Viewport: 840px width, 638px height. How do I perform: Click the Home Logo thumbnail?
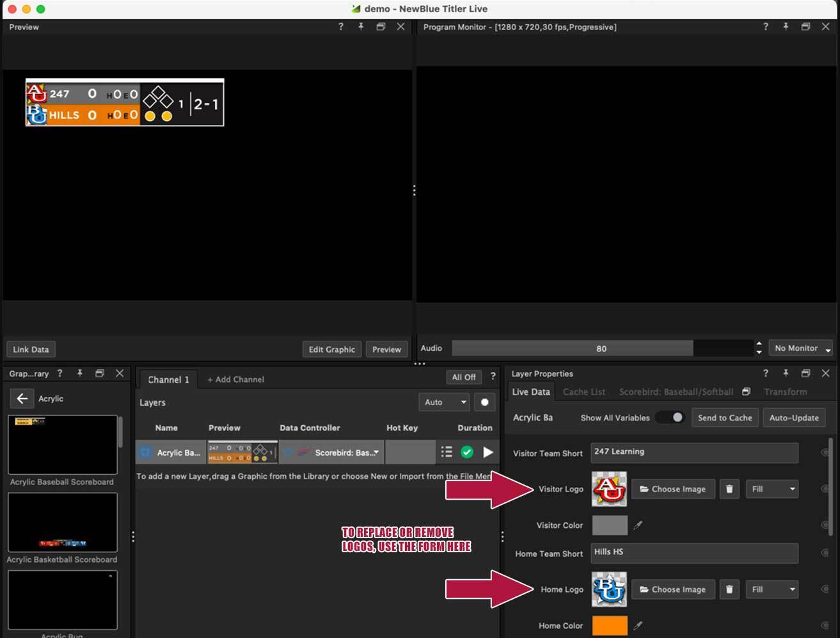(609, 589)
